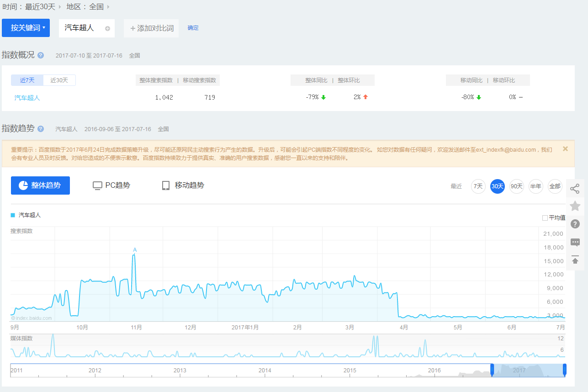Click the 确定 link
Screen dimensions: 588x392
193,28
